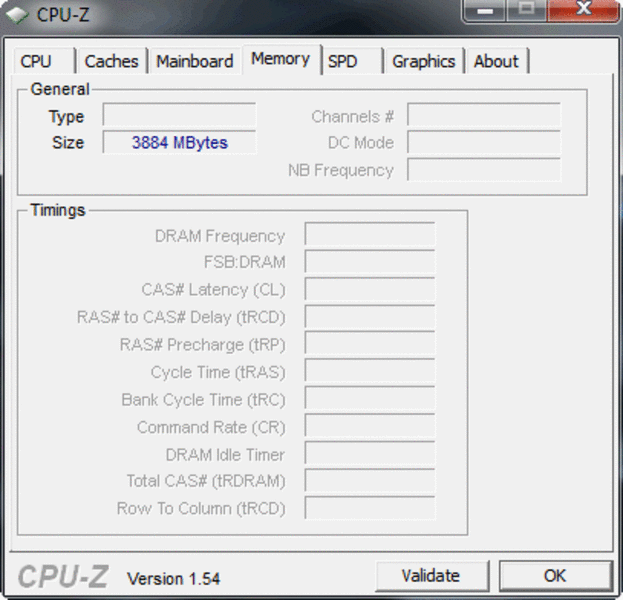
Task: Open the Caches tab
Action: pyautogui.click(x=112, y=61)
